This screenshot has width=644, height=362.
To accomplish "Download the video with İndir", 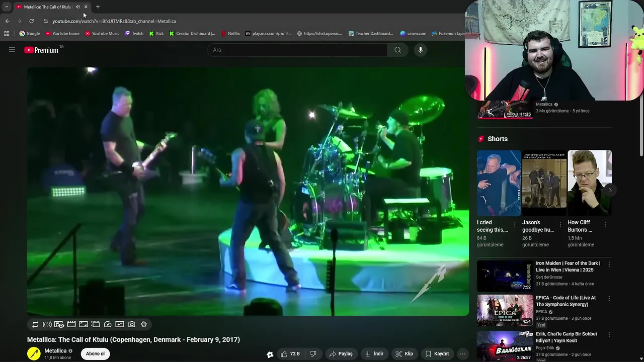I will click(374, 354).
